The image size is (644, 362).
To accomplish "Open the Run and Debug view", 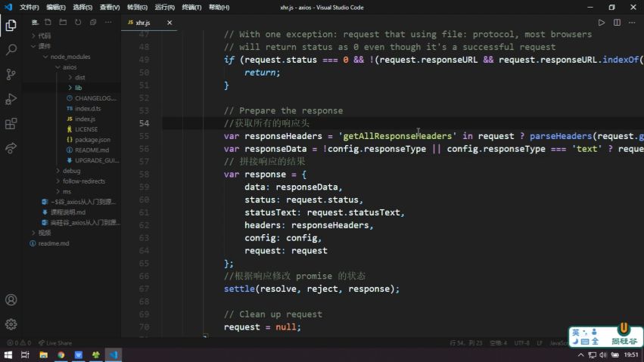I will (x=11, y=99).
